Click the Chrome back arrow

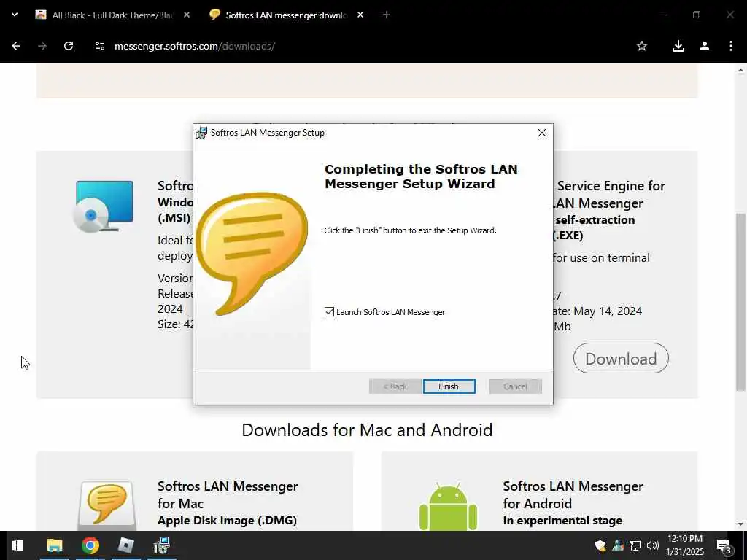[16, 46]
